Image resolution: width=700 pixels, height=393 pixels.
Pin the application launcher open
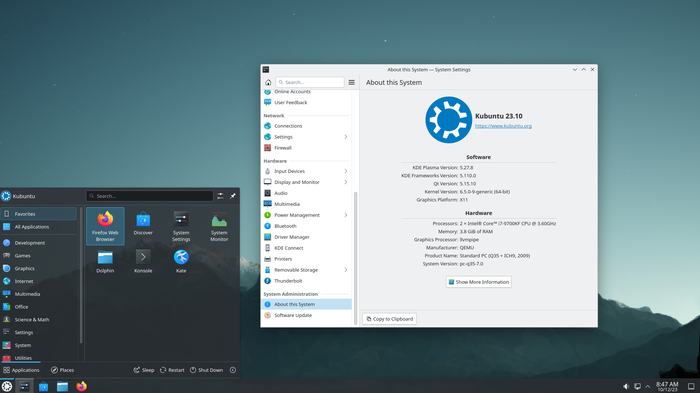[233, 196]
